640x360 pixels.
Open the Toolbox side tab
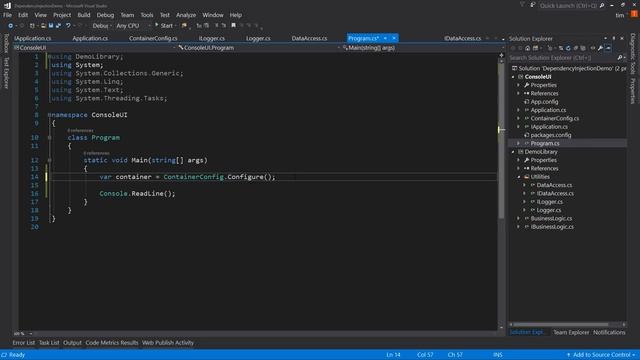point(6,43)
